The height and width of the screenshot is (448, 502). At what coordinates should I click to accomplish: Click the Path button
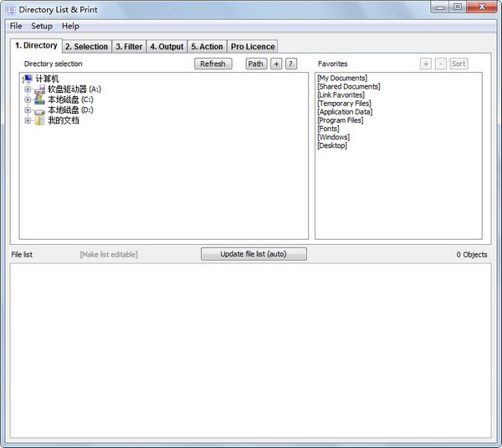pos(256,64)
